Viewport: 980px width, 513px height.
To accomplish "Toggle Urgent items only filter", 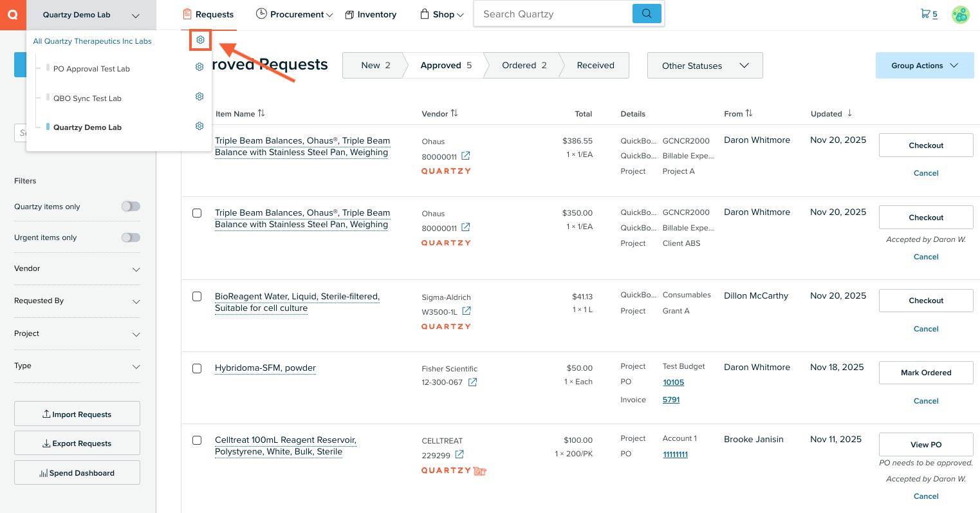I will click(x=131, y=238).
